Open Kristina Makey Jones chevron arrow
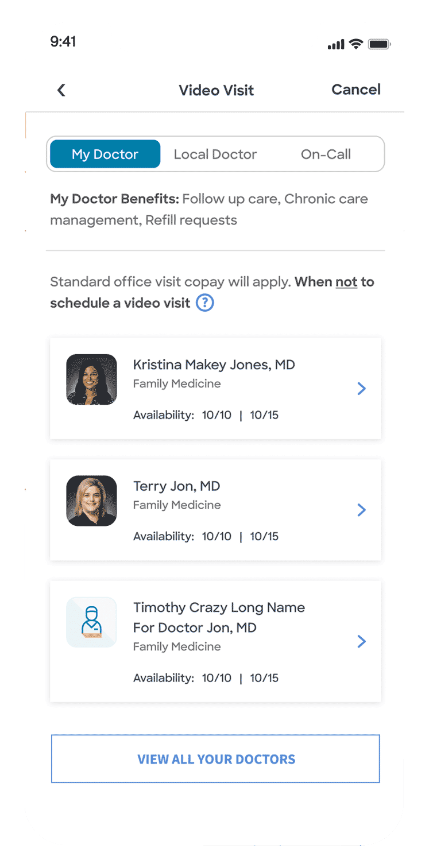Viewport: 429px width, 868px height. pos(361,389)
